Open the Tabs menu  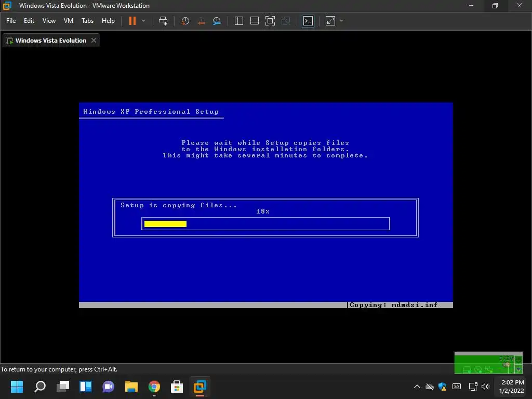[87, 21]
